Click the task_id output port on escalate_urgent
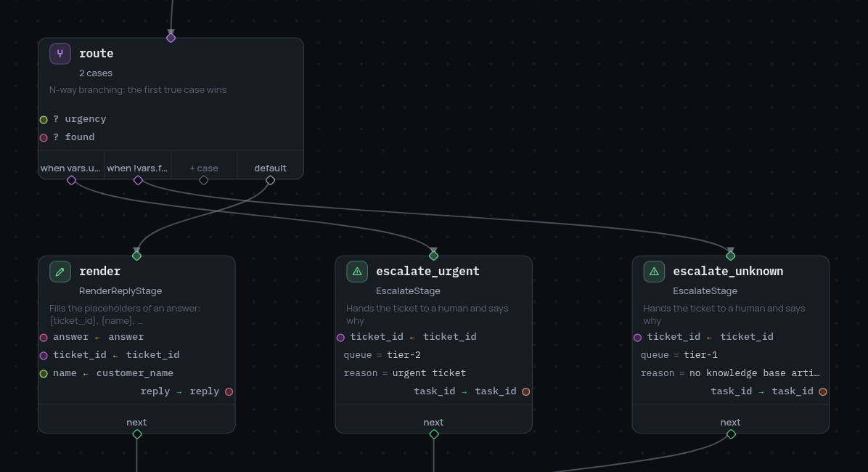 pyautogui.click(x=526, y=391)
